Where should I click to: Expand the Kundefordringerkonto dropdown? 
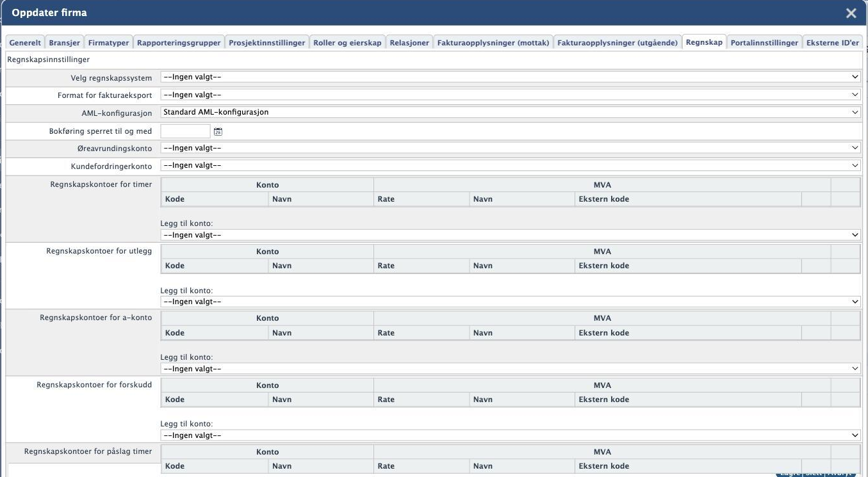[x=510, y=165]
